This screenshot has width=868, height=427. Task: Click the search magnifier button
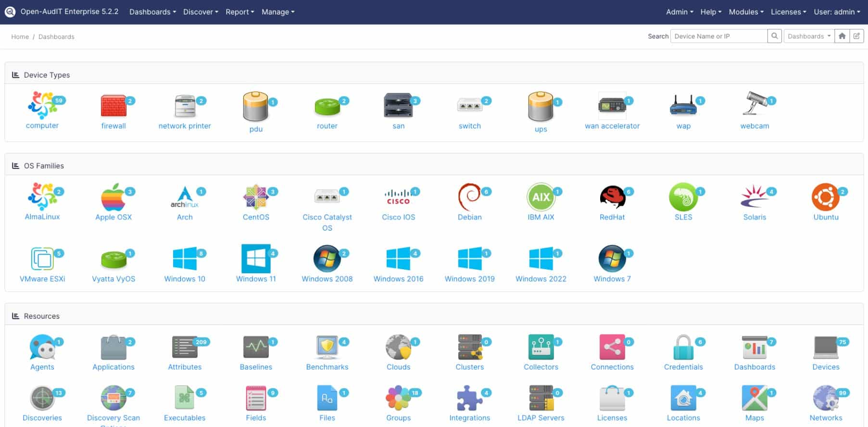click(x=774, y=36)
